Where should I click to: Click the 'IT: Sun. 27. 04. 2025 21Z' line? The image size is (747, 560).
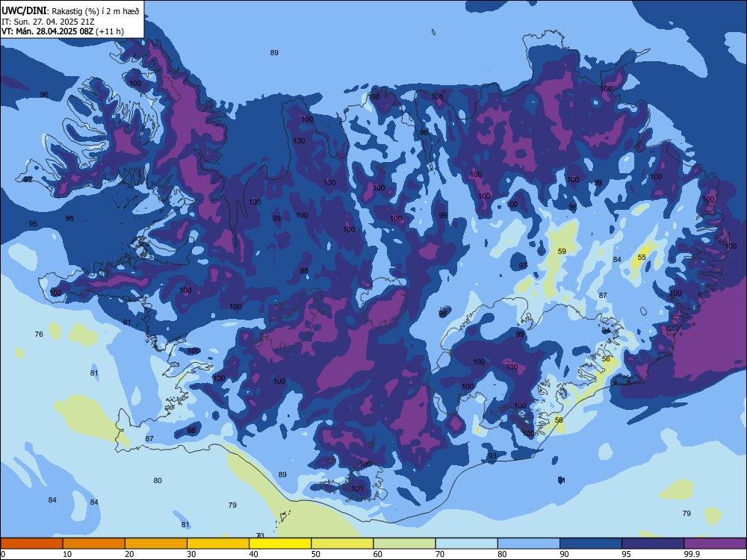(x=48, y=22)
